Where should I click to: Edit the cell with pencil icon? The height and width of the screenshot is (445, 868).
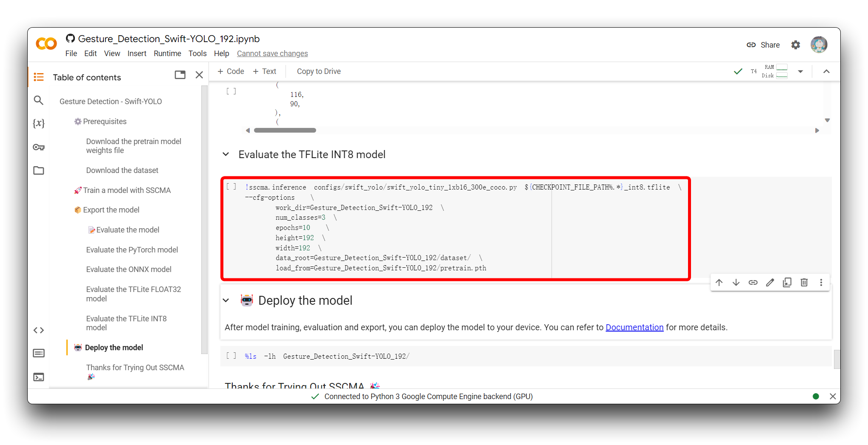(x=770, y=283)
